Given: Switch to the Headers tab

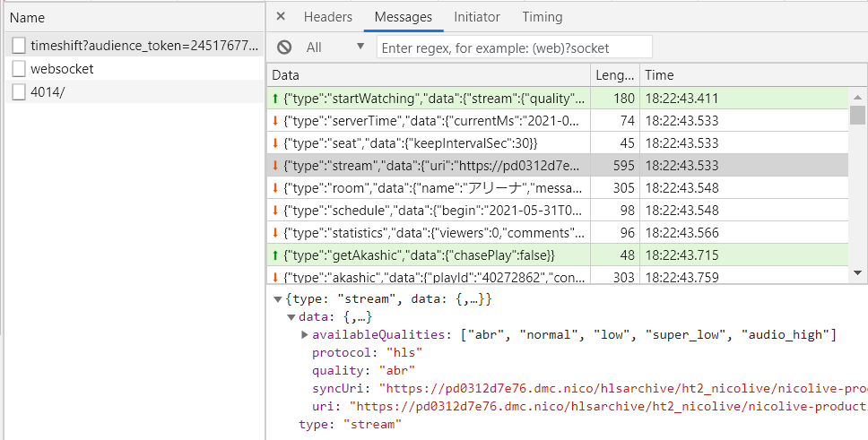Looking at the screenshot, I should click(x=327, y=17).
